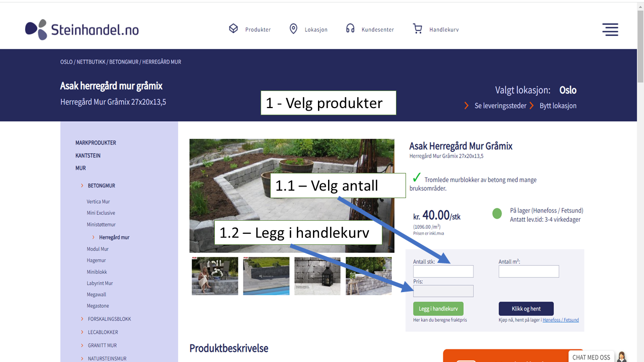Click the Lokasjon pin icon
The height and width of the screenshot is (362, 644).
point(293,29)
